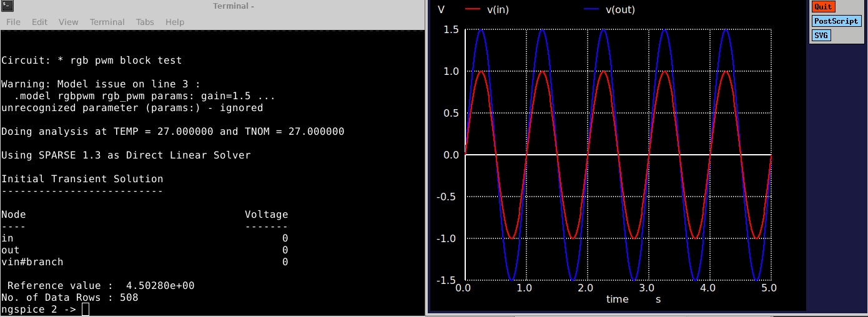Click the 4.0 x-axis tick label
The image size is (868, 317).
pos(708,288)
